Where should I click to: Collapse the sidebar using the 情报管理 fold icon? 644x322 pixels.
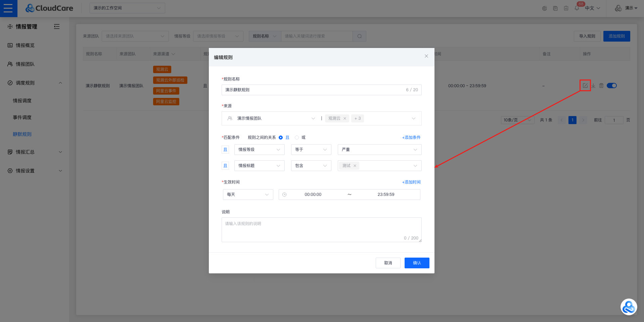coord(57,26)
